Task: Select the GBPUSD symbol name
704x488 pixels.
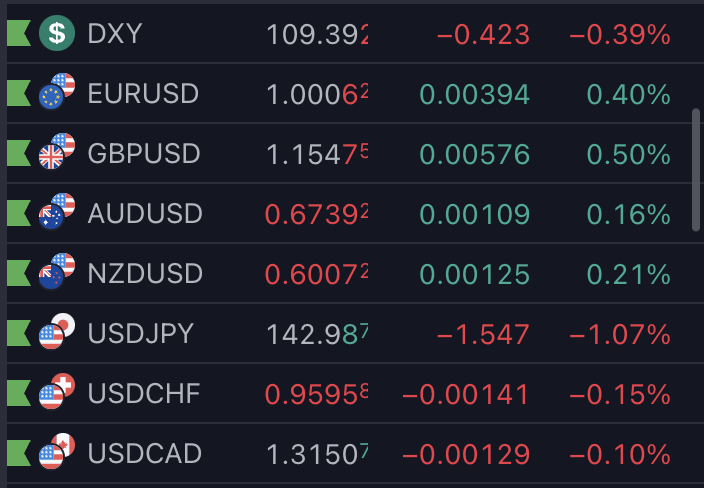Action: click(x=144, y=154)
